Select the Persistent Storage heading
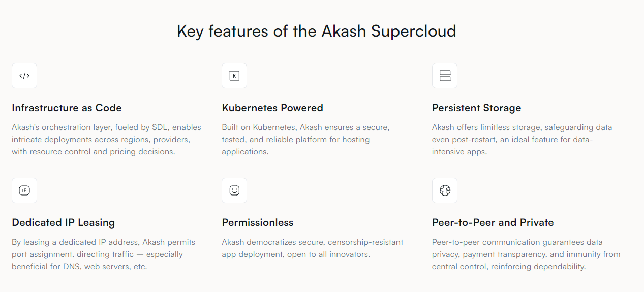This screenshot has height=292, width=644. (x=477, y=108)
